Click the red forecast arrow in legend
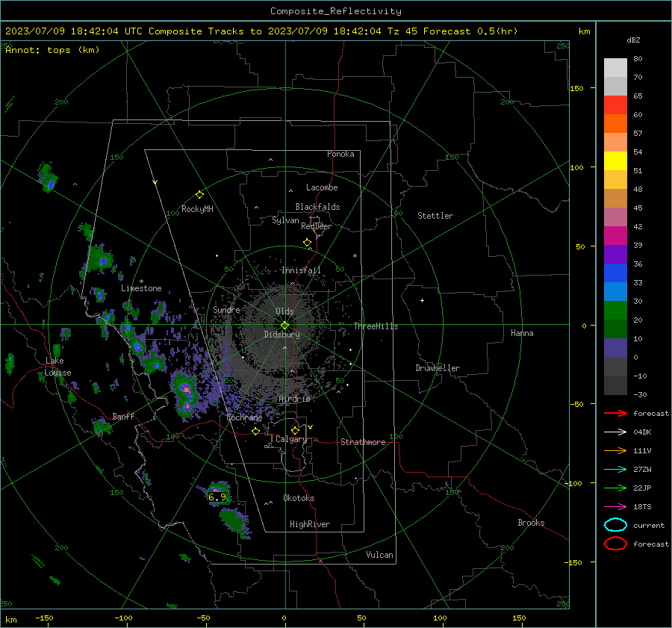 tap(615, 413)
